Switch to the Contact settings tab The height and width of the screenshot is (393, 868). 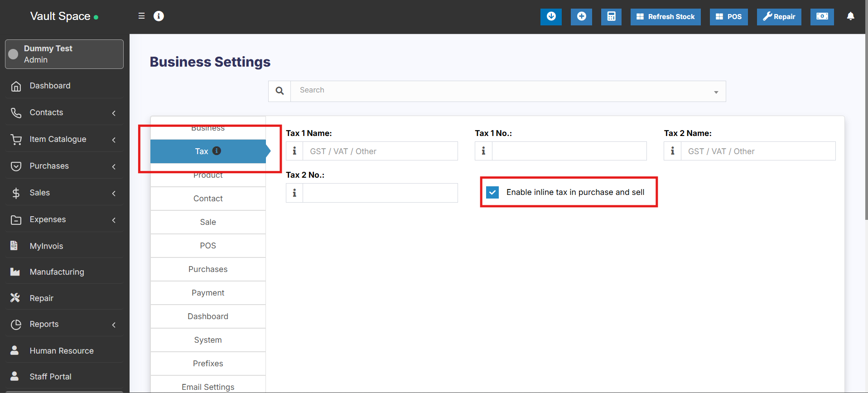coord(208,199)
